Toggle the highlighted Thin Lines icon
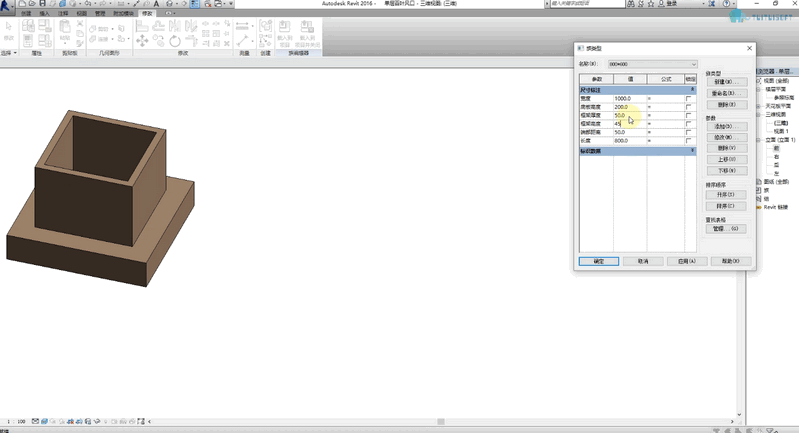Viewport: 799px width, 433px height. (195, 4)
